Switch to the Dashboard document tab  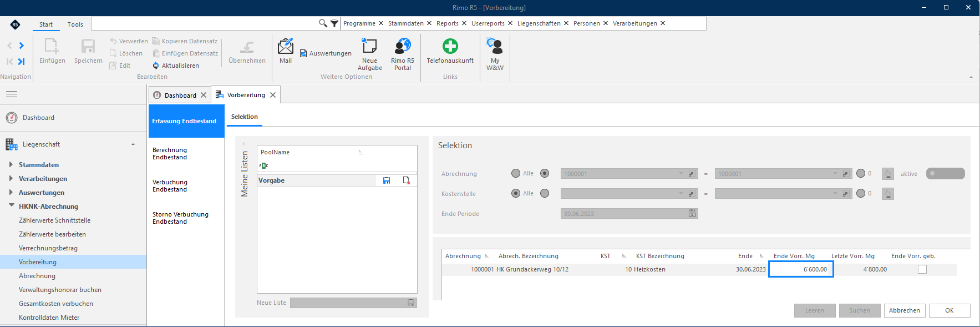click(x=180, y=95)
